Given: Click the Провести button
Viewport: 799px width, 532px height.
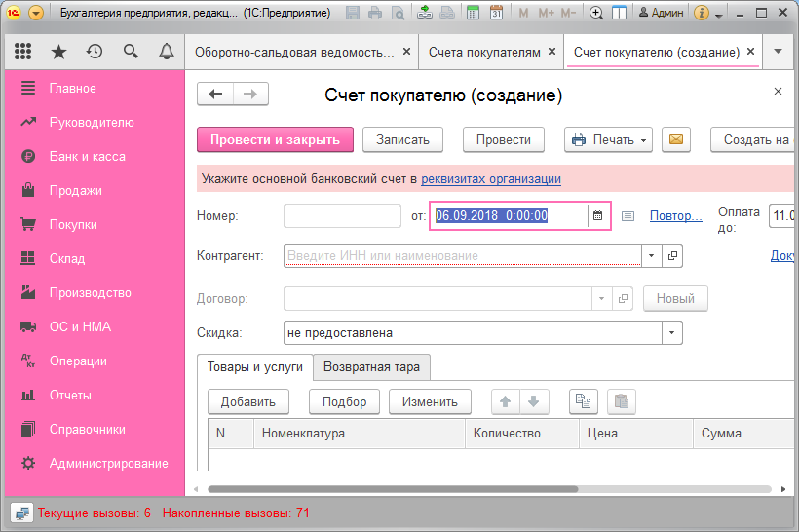Looking at the screenshot, I should pos(504,139).
